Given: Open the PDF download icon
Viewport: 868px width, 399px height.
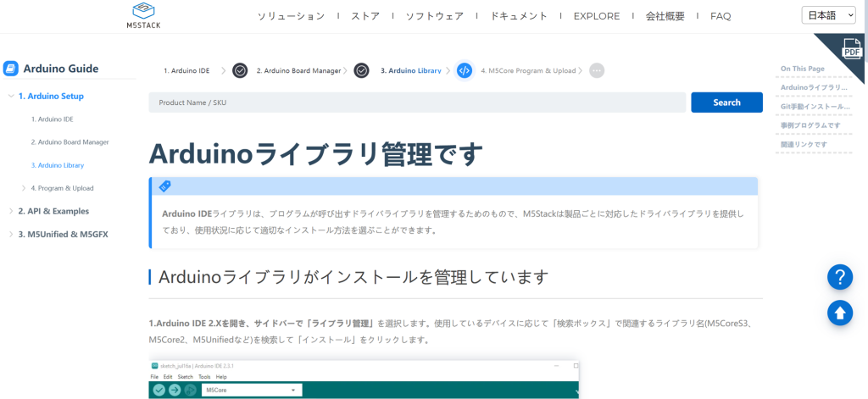Looking at the screenshot, I should 851,48.
